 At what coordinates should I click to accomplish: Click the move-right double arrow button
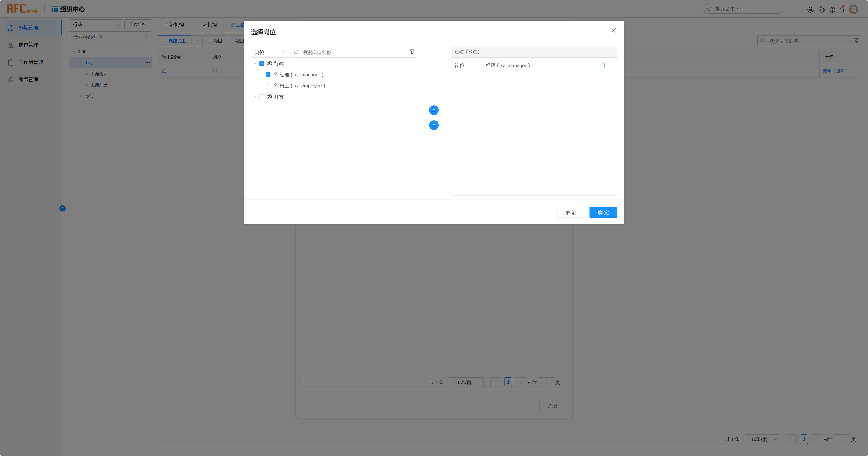click(x=434, y=110)
